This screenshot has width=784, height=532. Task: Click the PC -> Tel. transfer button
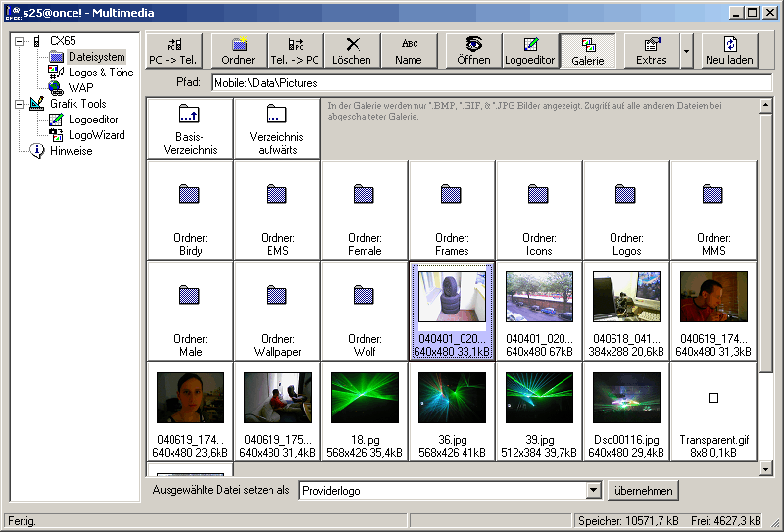pos(174,51)
